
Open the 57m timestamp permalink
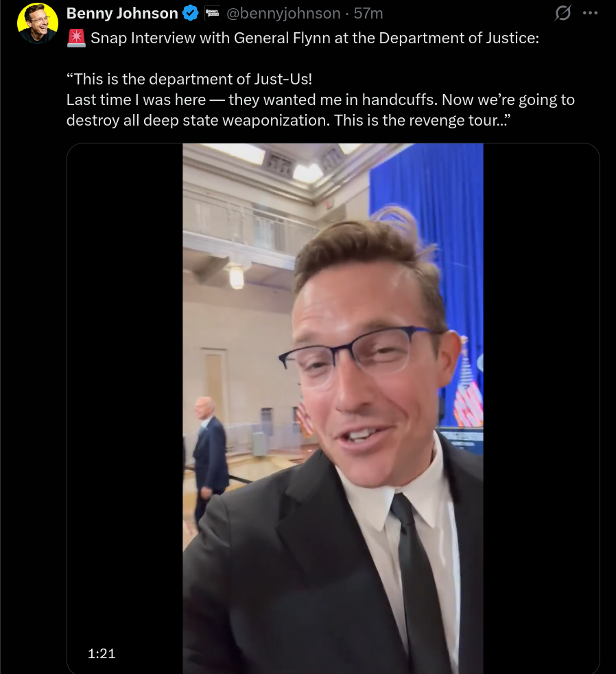pyautogui.click(x=368, y=13)
